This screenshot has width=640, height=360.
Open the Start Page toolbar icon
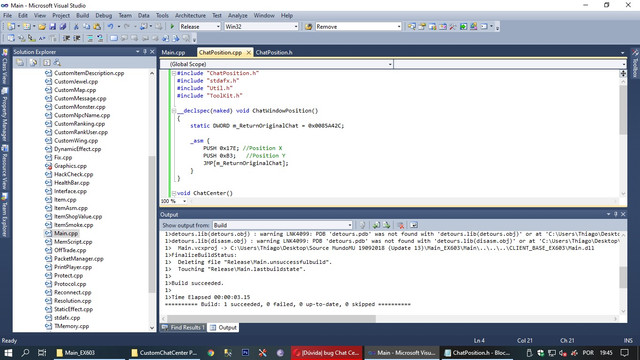tap(464, 27)
